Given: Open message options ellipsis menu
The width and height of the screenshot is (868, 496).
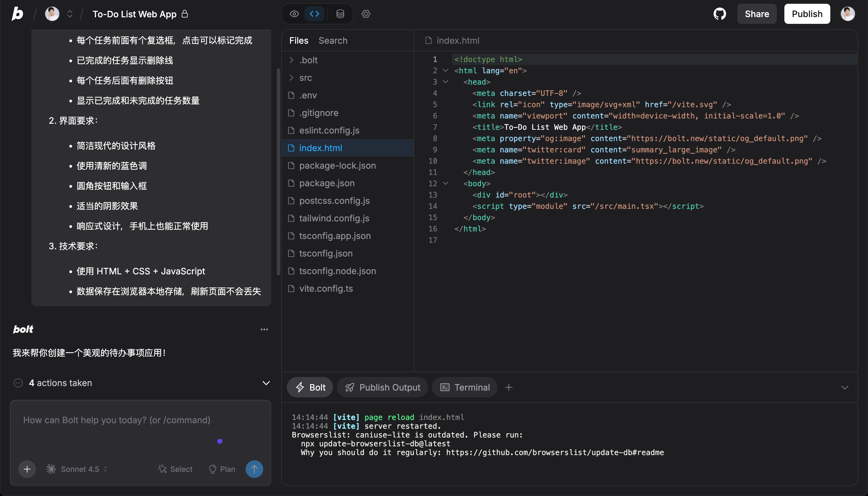Looking at the screenshot, I should point(264,329).
